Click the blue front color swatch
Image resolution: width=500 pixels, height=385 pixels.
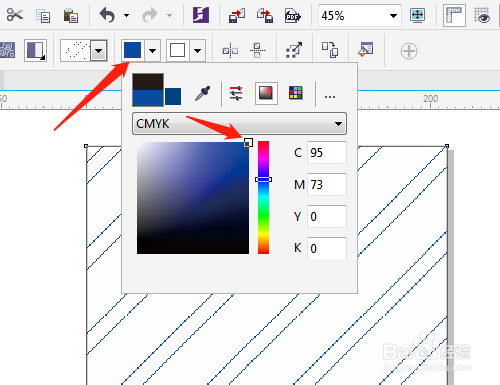[133, 51]
